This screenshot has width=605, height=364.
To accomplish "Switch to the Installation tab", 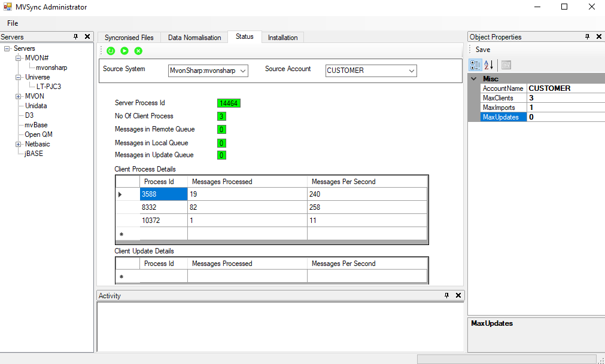I will click(x=283, y=38).
